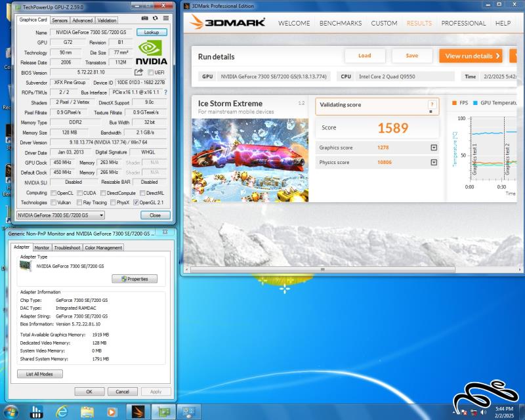Click Cancel in the display properties dialog
The image size is (525, 420).
tap(122, 391)
